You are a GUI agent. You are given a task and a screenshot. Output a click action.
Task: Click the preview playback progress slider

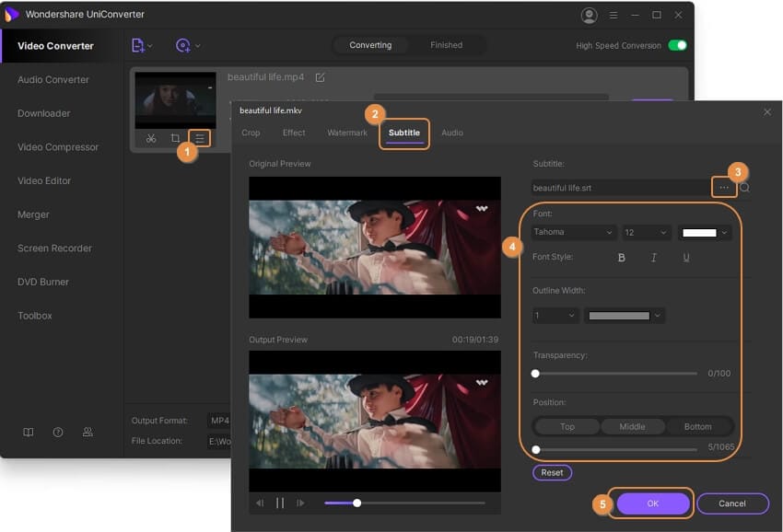[x=404, y=503]
